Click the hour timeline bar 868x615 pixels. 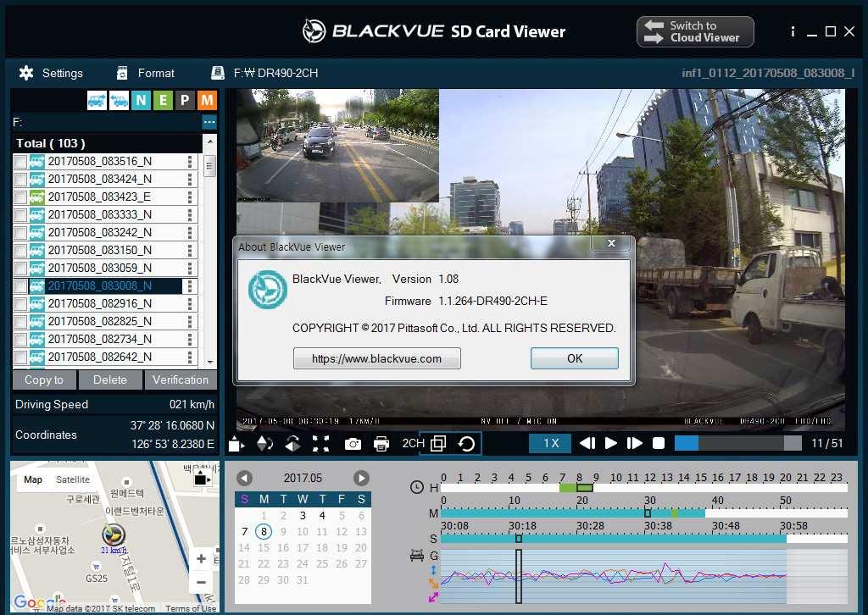pyautogui.click(x=644, y=488)
